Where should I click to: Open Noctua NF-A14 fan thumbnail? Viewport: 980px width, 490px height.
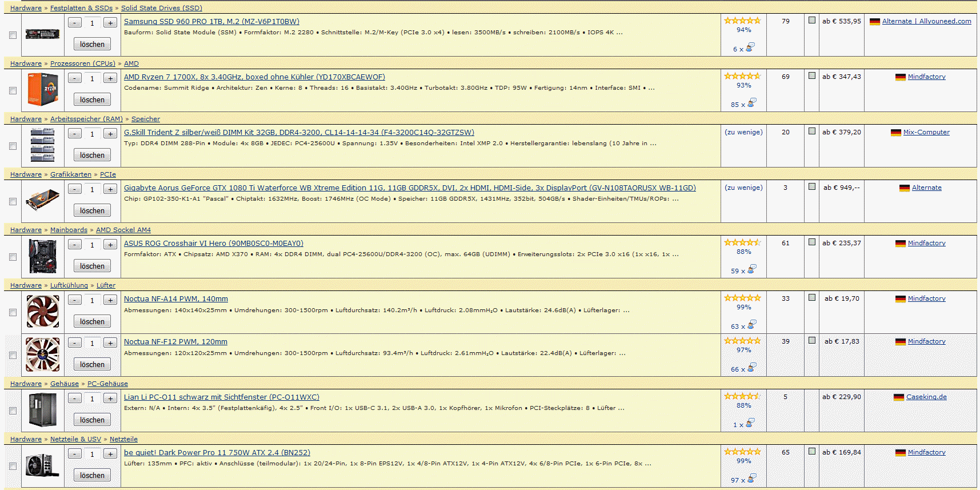42,312
